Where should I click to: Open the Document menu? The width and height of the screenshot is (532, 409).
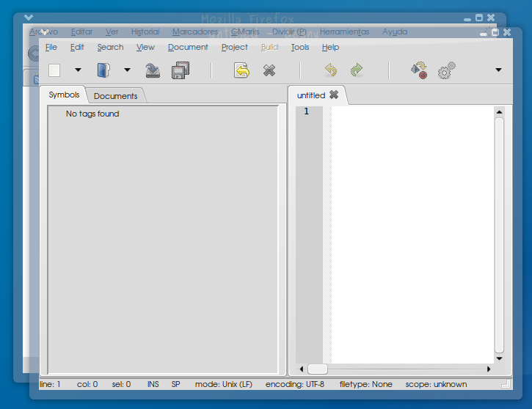(188, 47)
